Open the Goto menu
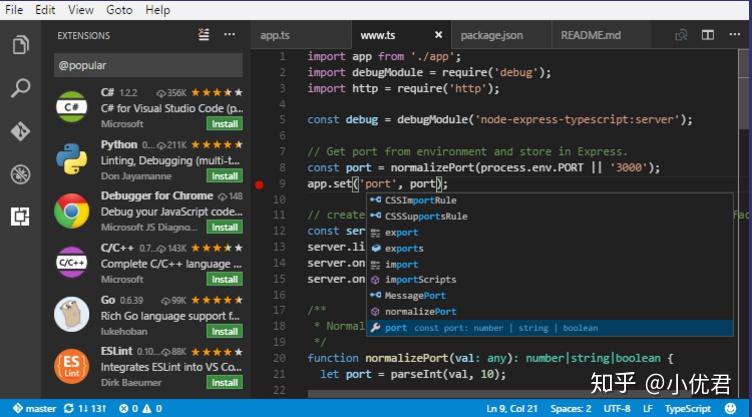The image size is (752, 417). (119, 10)
